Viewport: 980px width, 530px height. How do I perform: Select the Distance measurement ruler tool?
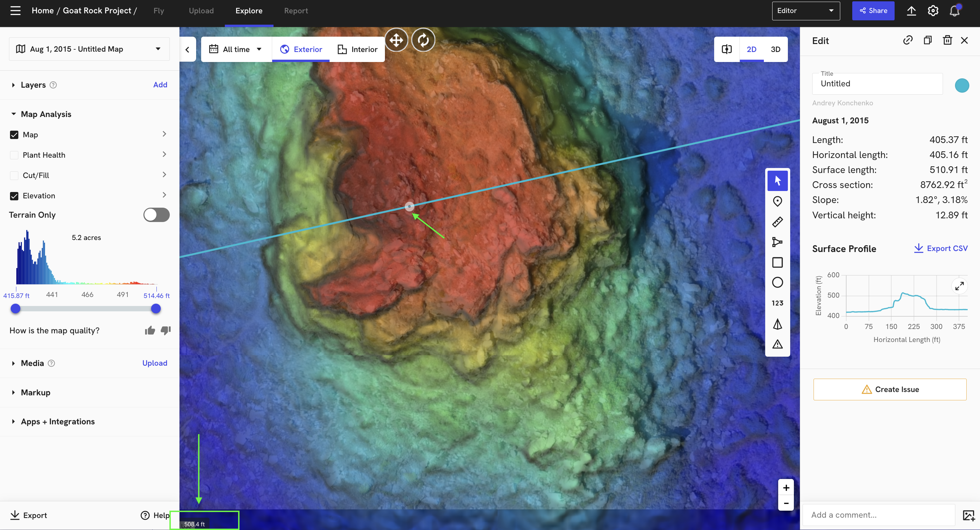click(778, 222)
